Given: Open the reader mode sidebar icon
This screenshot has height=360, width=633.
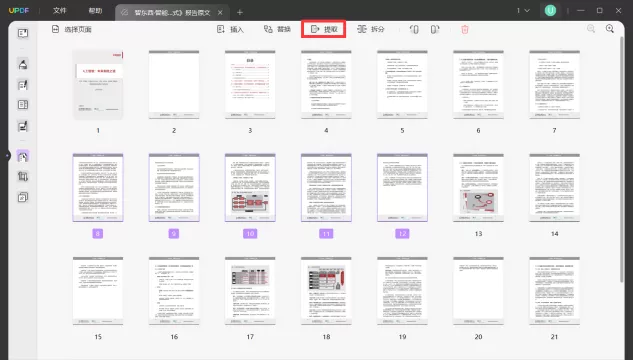Looking at the screenshot, I should click(x=23, y=33).
